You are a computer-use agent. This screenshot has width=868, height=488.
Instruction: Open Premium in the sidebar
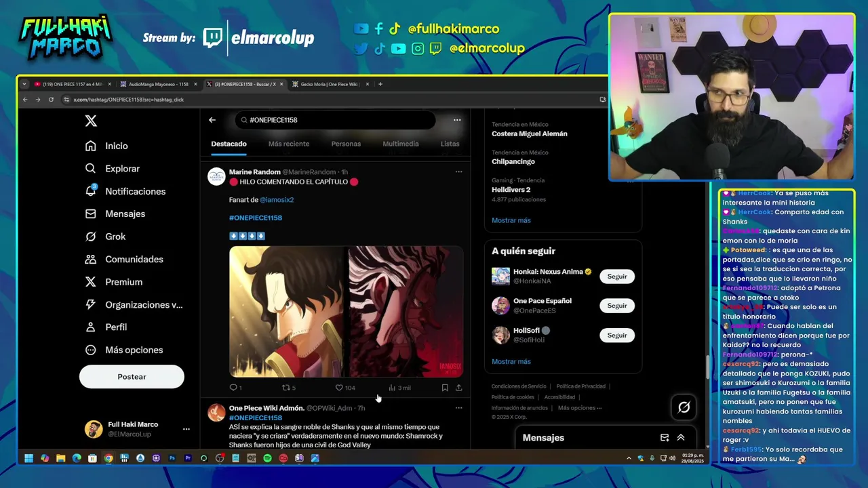pos(113,282)
